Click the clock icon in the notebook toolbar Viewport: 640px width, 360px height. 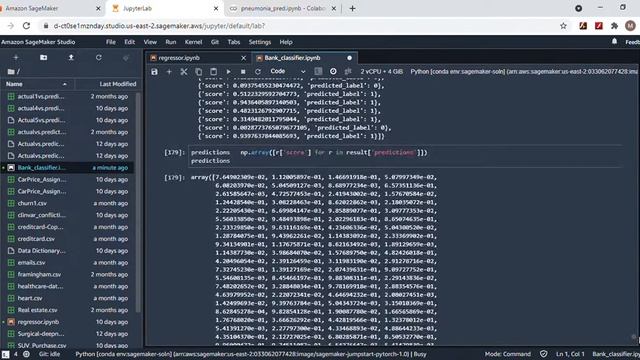coord(333,71)
